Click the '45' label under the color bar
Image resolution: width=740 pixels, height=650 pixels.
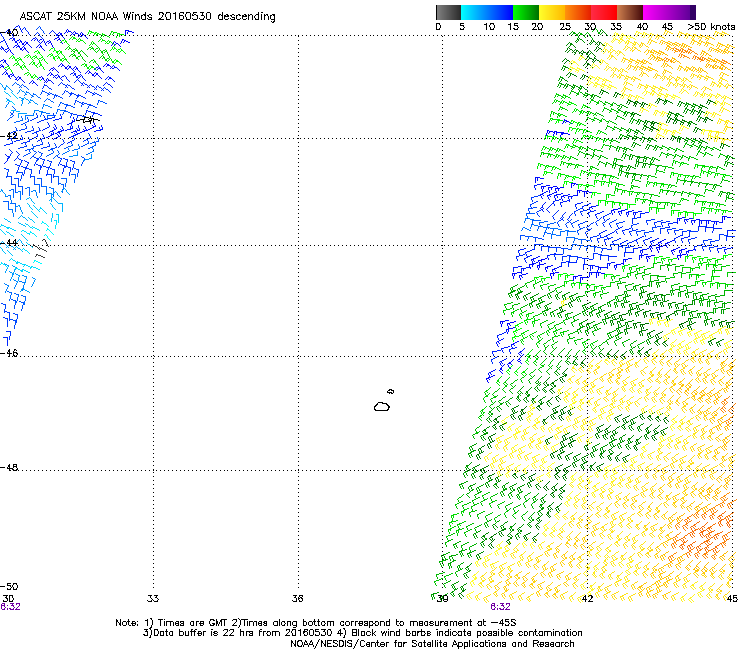click(x=667, y=27)
